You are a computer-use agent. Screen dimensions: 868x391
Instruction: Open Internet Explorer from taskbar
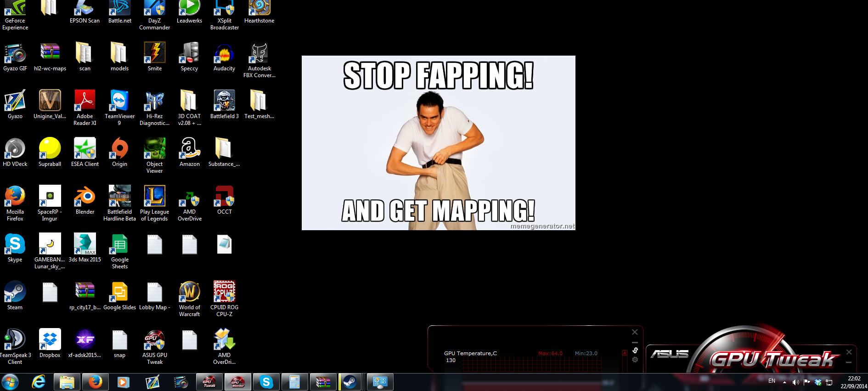point(39,382)
